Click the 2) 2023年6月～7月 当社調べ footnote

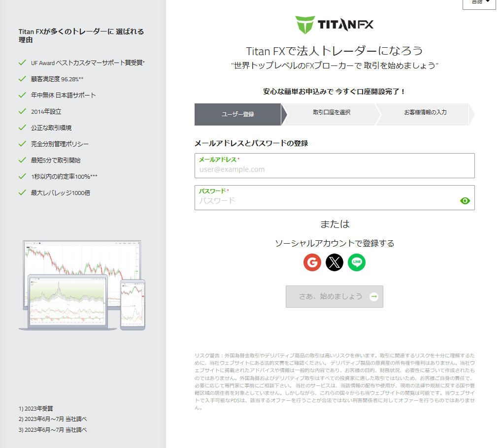[53, 419]
